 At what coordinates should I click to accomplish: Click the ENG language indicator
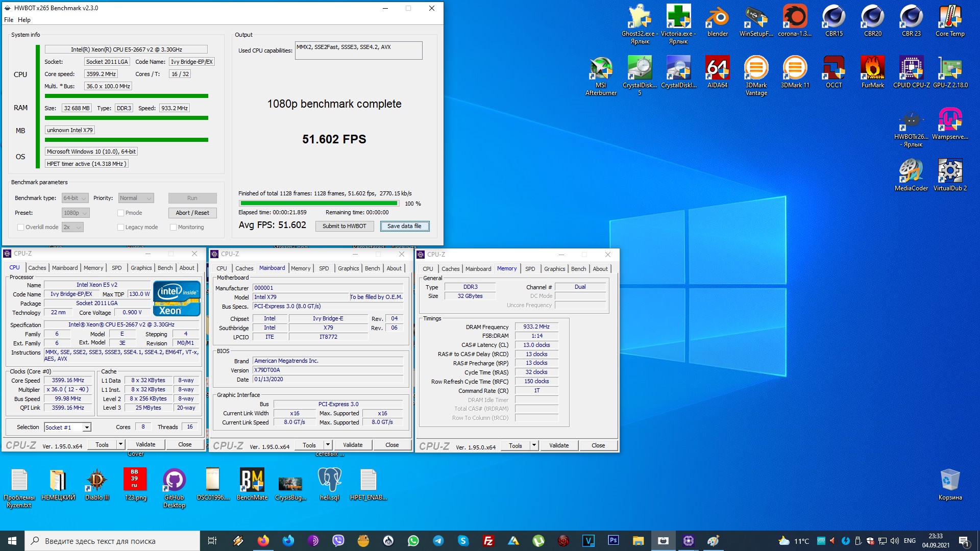click(910, 541)
